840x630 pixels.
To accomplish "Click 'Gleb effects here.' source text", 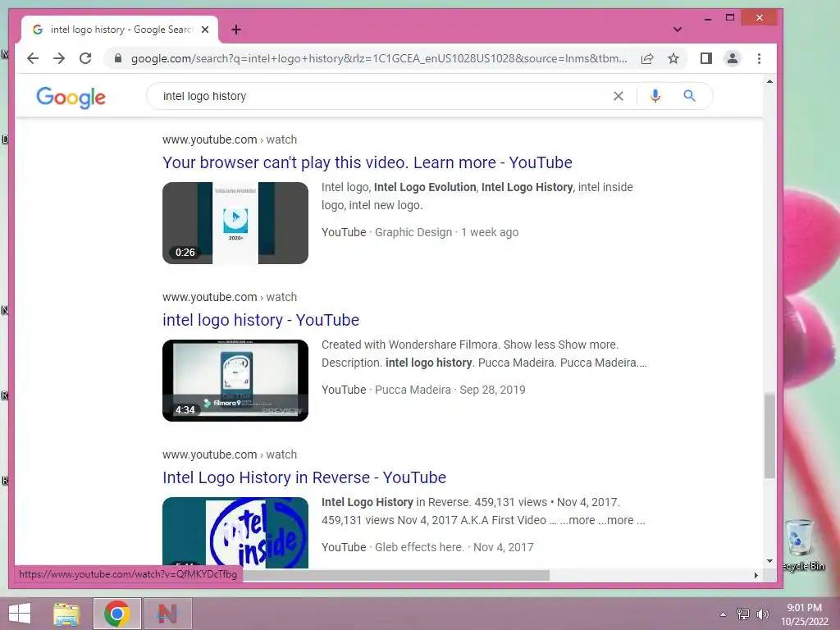I will coord(419,547).
